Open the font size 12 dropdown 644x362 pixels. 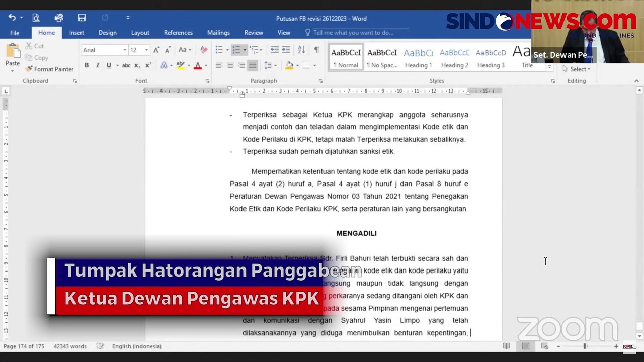tap(146, 50)
